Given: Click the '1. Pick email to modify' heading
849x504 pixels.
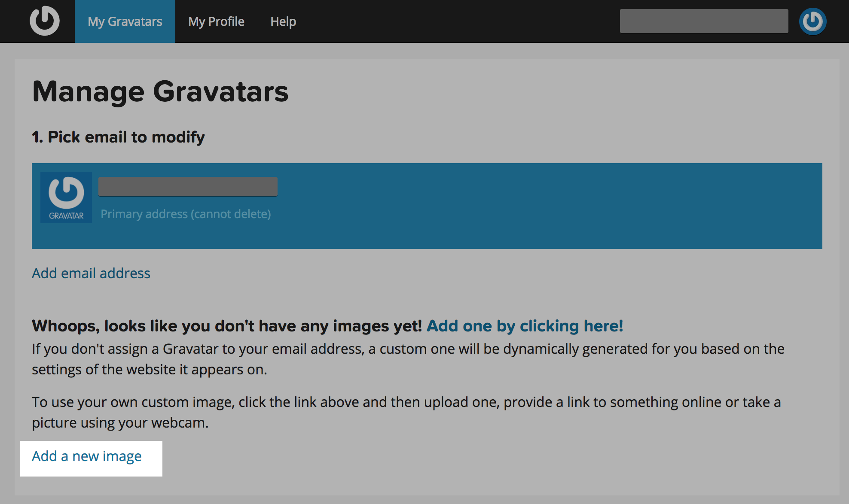Looking at the screenshot, I should [x=118, y=137].
